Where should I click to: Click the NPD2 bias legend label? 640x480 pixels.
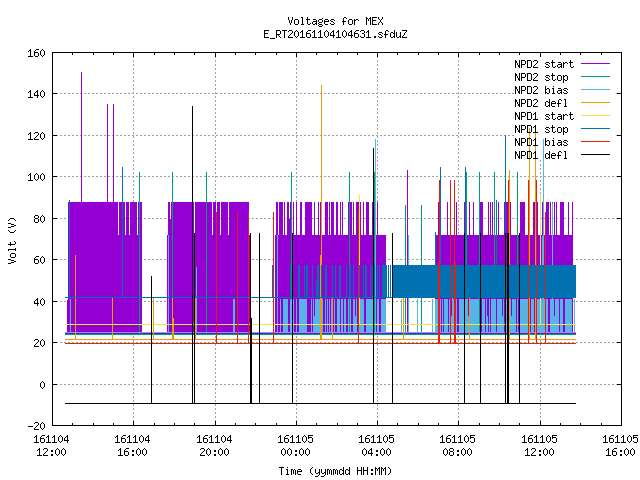[541, 90]
